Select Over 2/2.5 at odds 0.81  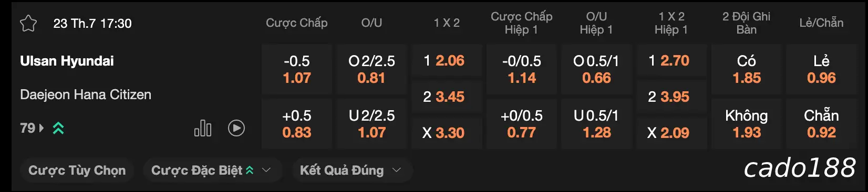pyautogui.click(x=371, y=69)
